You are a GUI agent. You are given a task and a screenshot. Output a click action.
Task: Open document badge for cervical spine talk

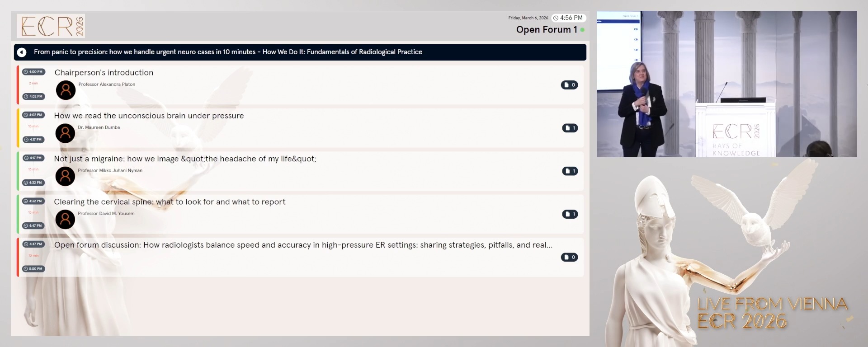(x=570, y=214)
